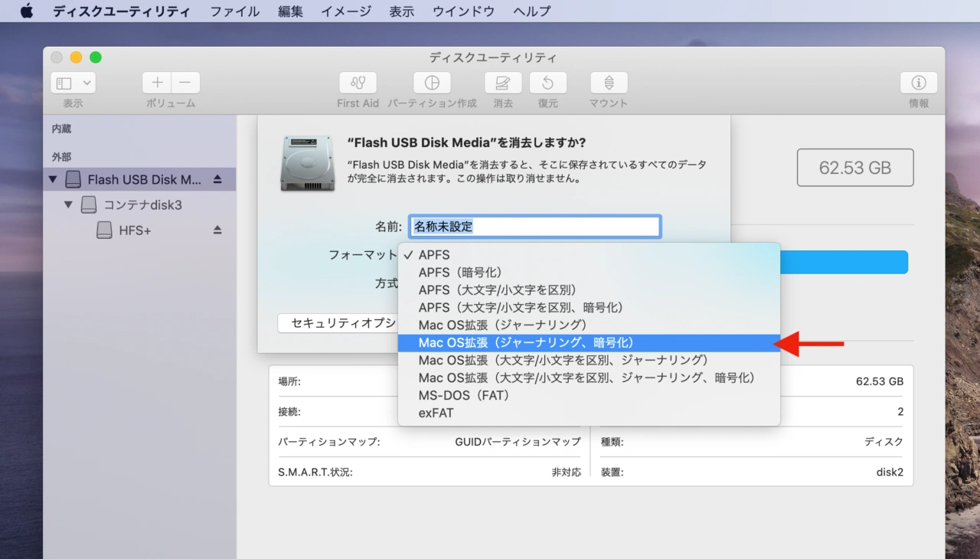
Task: Select Flash USB Disk Media in sidebar
Action: [x=139, y=179]
